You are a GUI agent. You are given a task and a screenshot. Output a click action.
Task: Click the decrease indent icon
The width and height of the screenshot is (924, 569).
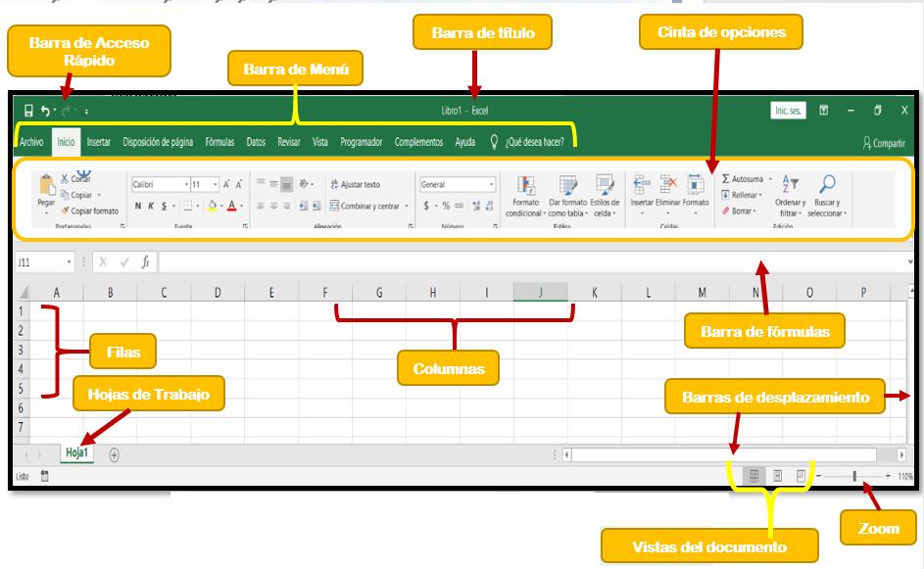[304, 206]
